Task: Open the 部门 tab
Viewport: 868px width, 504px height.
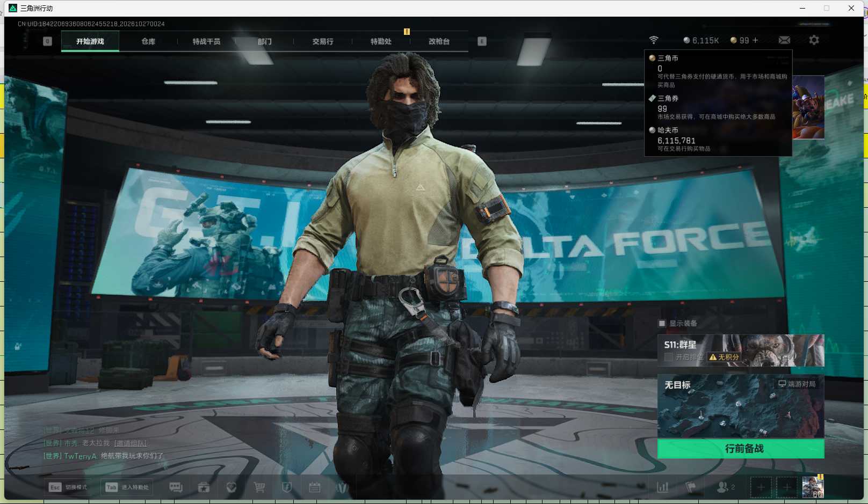Action: [x=265, y=41]
